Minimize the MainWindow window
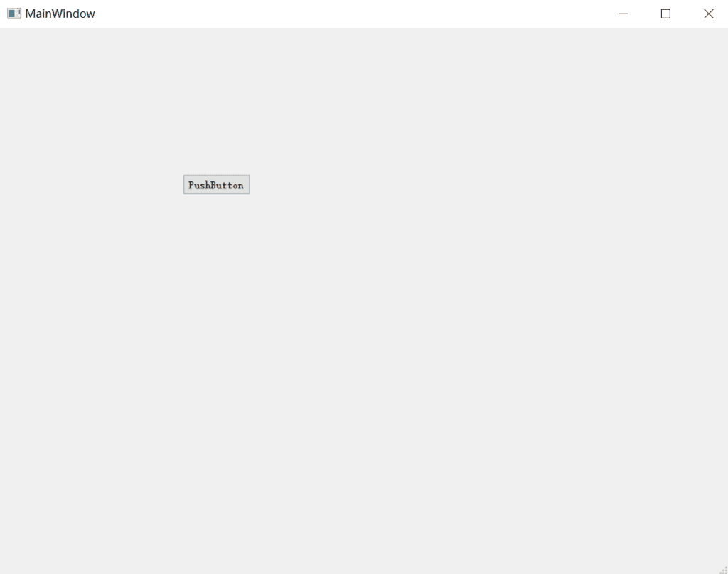This screenshot has height=574, width=728. click(x=623, y=14)
